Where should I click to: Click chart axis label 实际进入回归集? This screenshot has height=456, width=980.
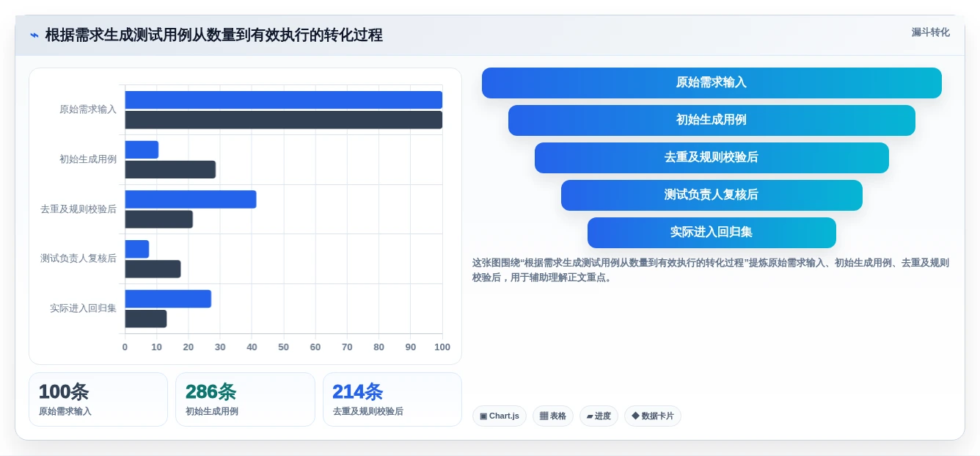tap(84, 308)
